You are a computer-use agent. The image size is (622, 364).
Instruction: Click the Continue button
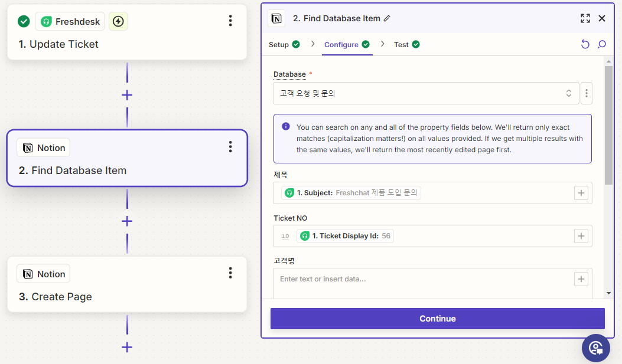click(x=438, y=319)
